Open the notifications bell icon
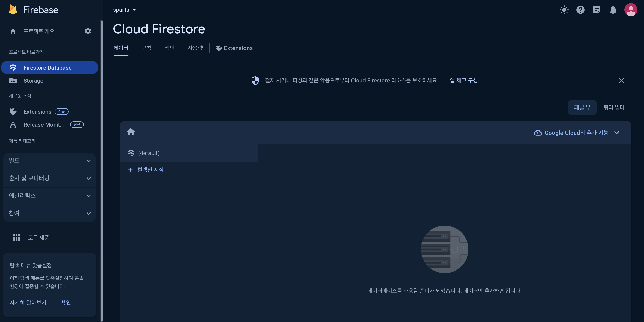 point(613,10)
